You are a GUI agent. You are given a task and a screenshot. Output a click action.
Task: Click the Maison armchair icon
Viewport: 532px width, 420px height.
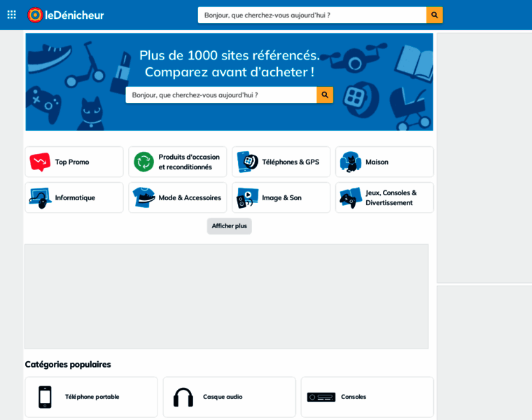coord(351,162)
